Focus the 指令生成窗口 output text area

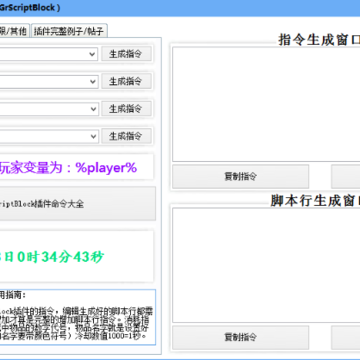pyautogui.click(x=266, y=104)
